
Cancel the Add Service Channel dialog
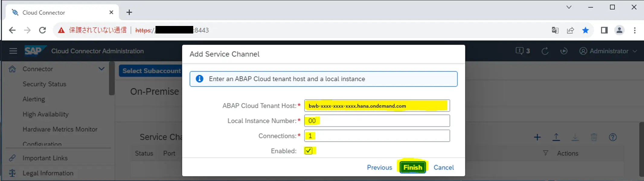444,167
